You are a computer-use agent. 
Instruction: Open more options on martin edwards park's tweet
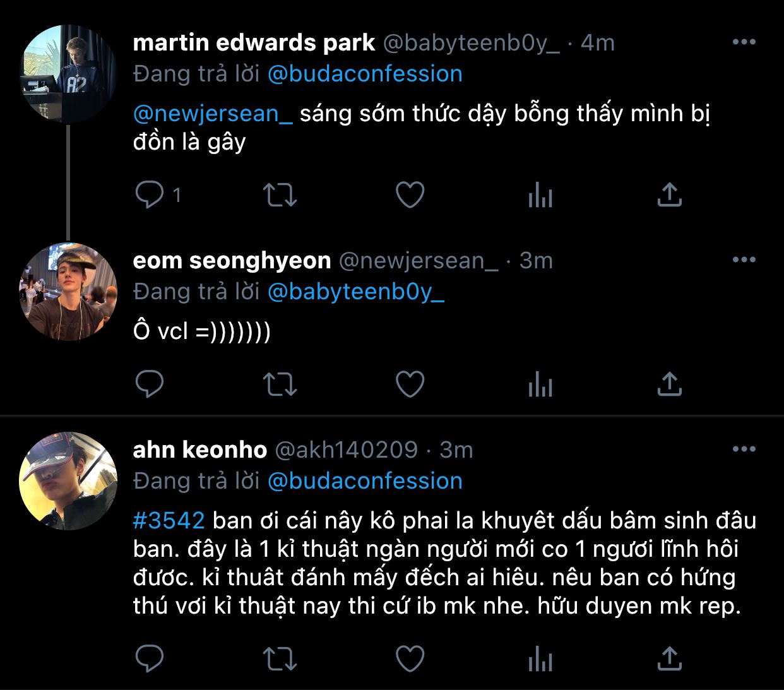744,42
